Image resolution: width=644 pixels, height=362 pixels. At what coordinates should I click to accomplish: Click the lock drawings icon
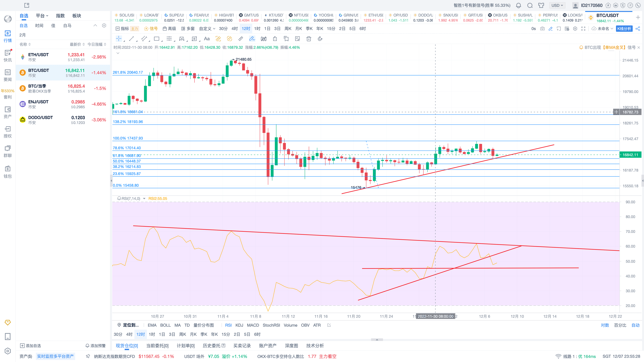(x=275, y=39)
